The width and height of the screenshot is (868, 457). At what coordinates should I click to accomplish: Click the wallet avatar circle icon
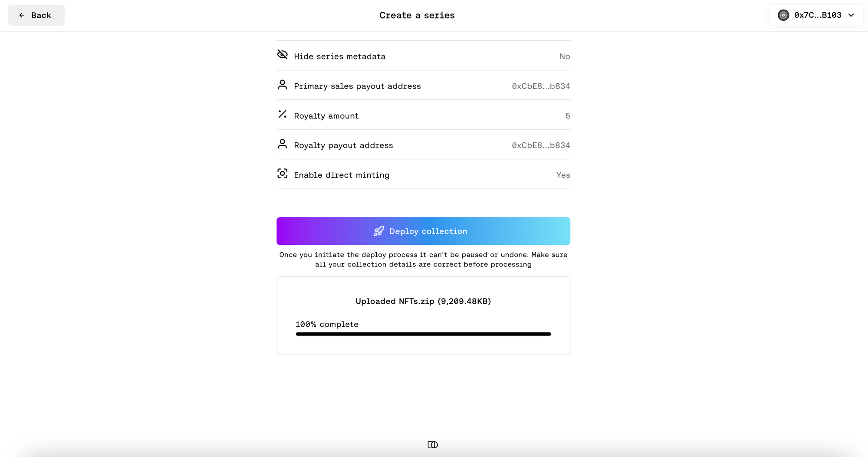(783, 15)
